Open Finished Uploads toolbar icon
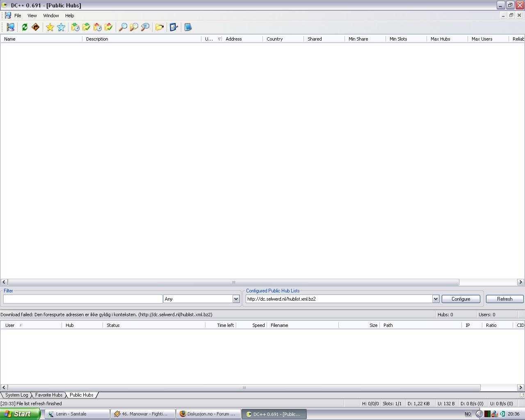Screen dimensions: 525x420 coord(108,27)
